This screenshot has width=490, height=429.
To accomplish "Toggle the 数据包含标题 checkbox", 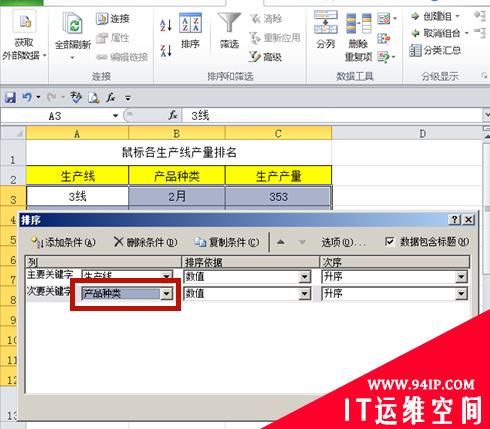I will (389, 241).
